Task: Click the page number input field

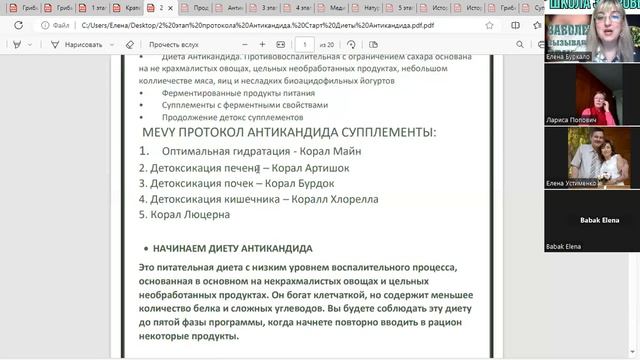Action: [x=304, y=44]
